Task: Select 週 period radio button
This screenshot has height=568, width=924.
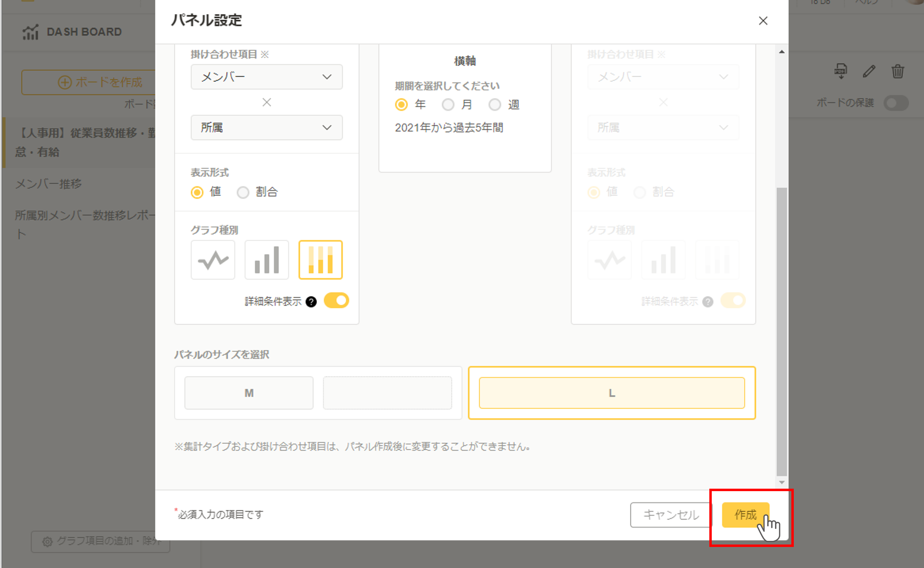Action: (494, 104)
